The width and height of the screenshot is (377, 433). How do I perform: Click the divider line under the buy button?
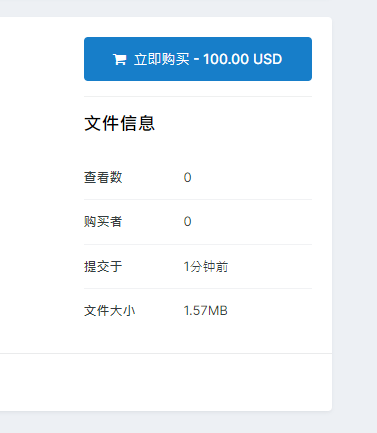tap(198, 97)
